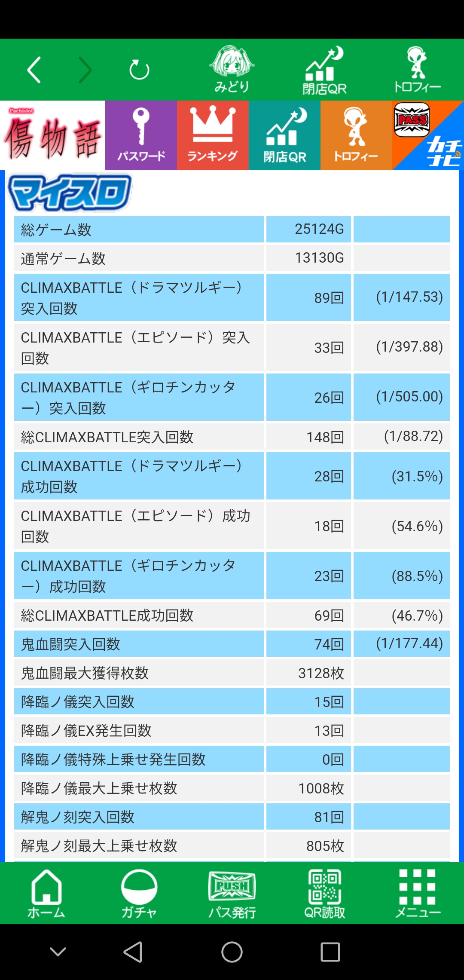Select the teal 閉店QR tile
The height and width of the screenshot is (980, 464).
coord(284,135)
